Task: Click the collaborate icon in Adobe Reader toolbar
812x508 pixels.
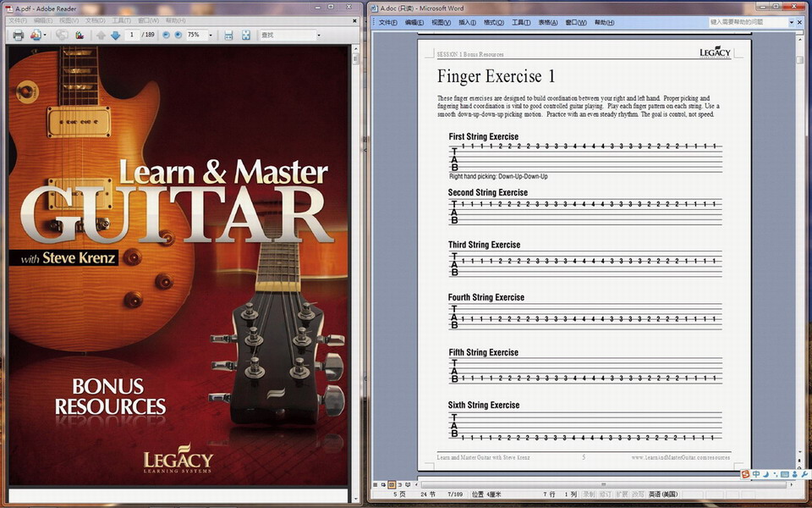Action: (36, 36)
